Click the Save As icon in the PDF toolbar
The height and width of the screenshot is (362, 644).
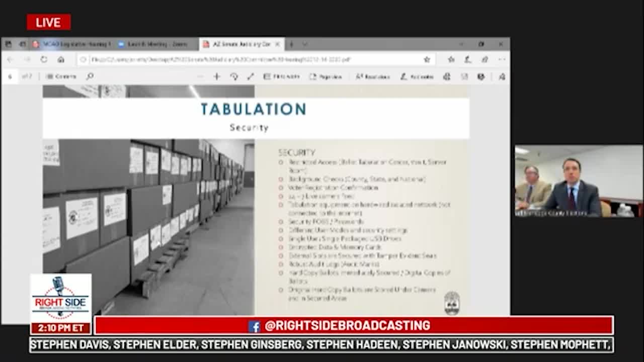pos(481,76)
